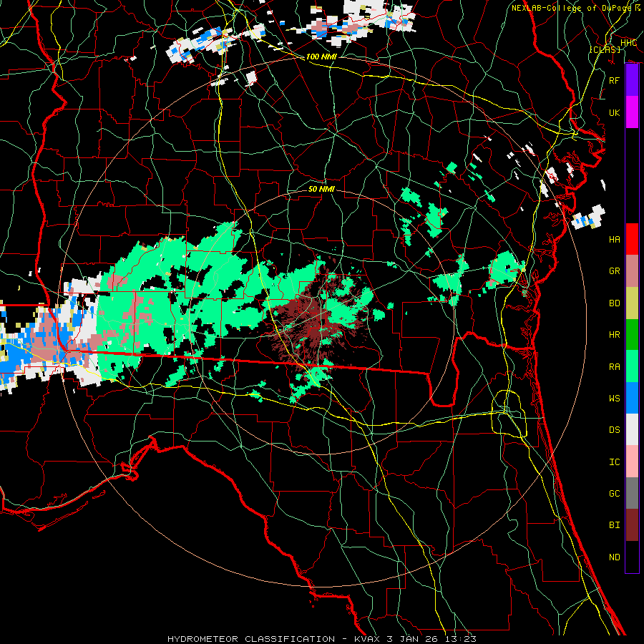The height and width of the screenshot is (644, 644).
Task: Click the HYDROMETEOR CLASSIFICATION title text
Action: click(251, 639)
